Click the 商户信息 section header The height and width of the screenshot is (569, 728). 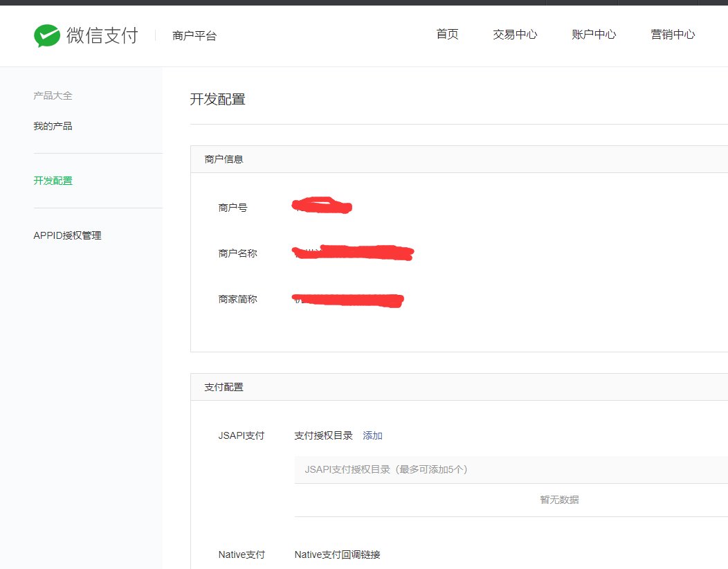224,159
